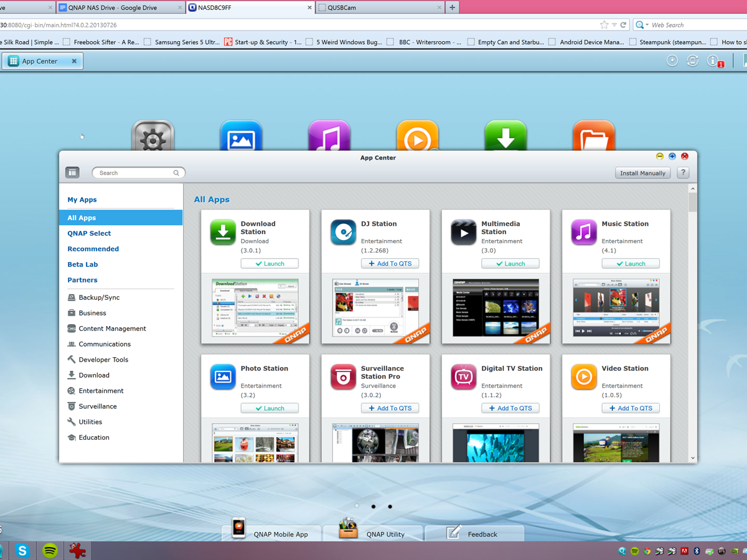Click the DJ Station app icon

coord(343,233)
